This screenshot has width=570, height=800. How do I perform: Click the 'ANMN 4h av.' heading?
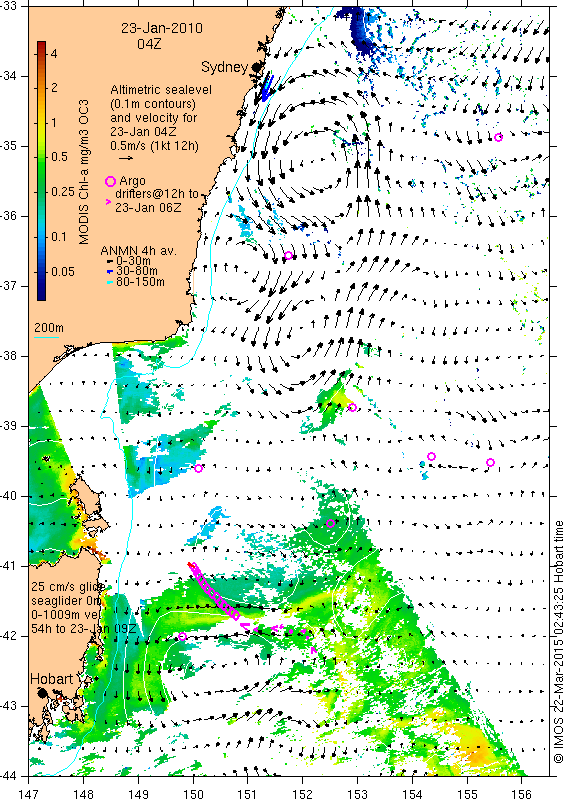138,251
